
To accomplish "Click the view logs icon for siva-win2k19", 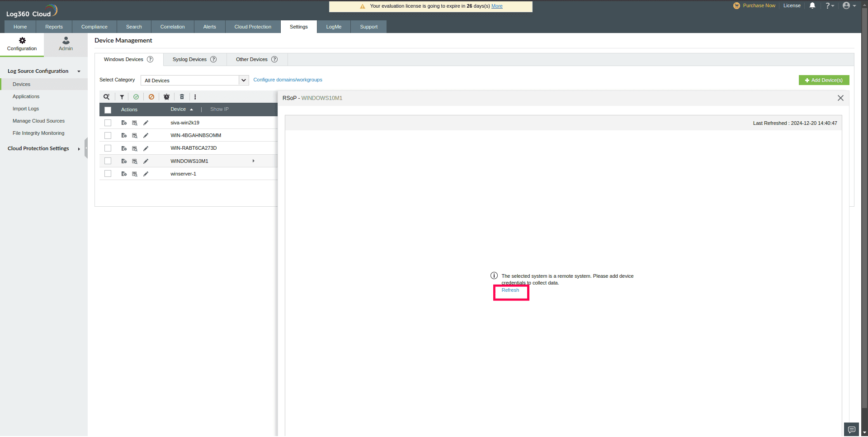I will tap(135, 123).
